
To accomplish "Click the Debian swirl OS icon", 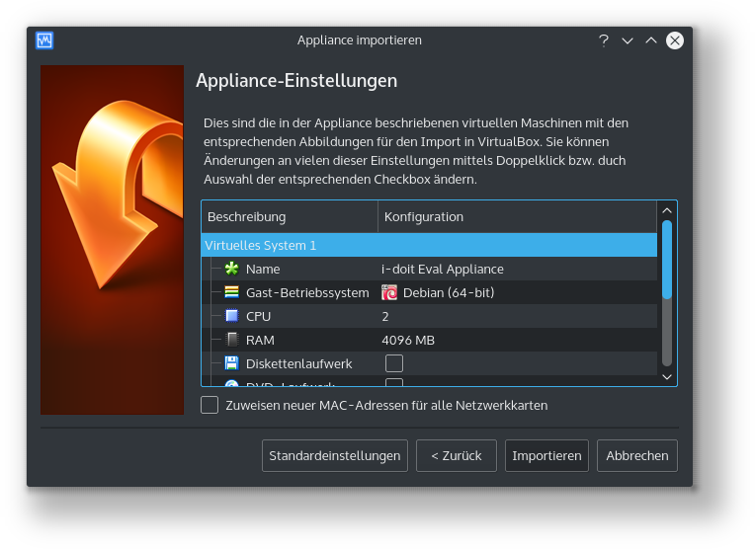I will pos(389,292).
